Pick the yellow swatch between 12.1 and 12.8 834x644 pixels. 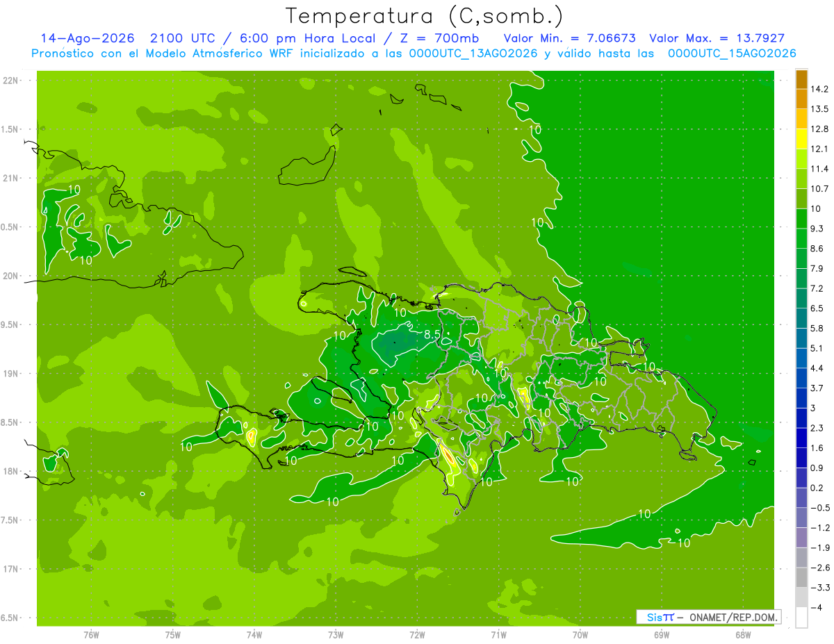801,139
